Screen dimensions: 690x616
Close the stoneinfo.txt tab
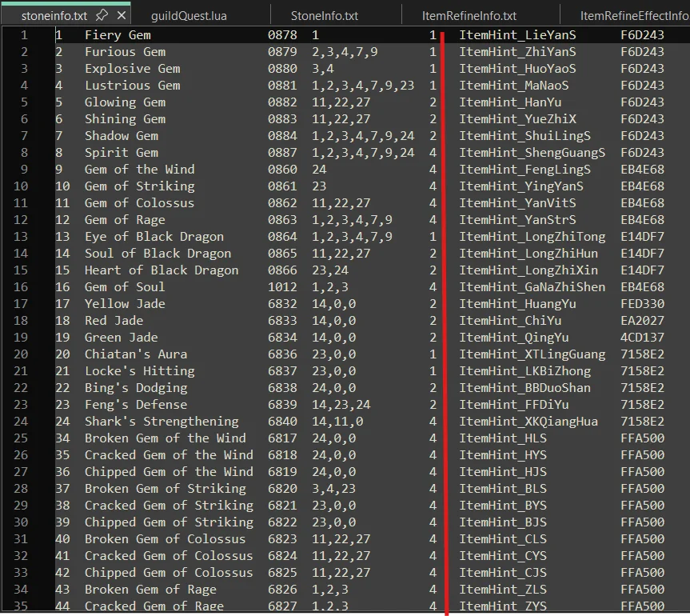(x=120, y=15)
